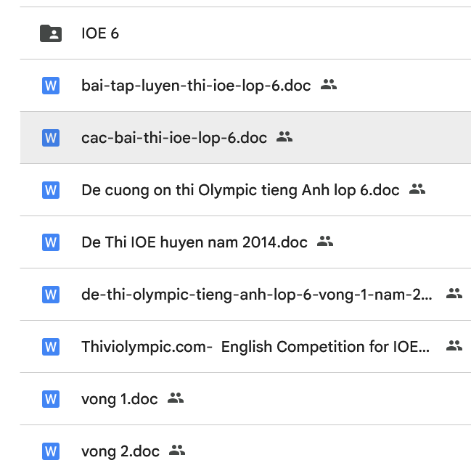Screen dimensions: 471x476
Task: Click Word icon for De cuong on thi Olympic
Action: [50, 190]
